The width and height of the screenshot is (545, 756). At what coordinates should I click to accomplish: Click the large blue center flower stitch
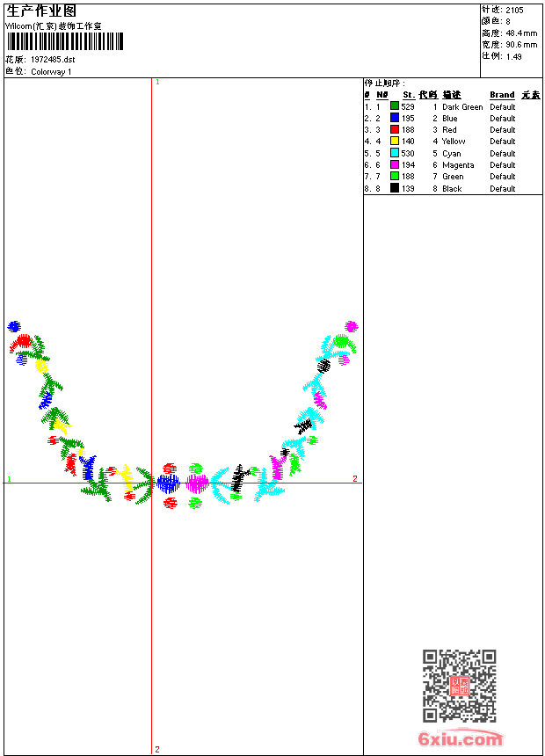[168, 483]
